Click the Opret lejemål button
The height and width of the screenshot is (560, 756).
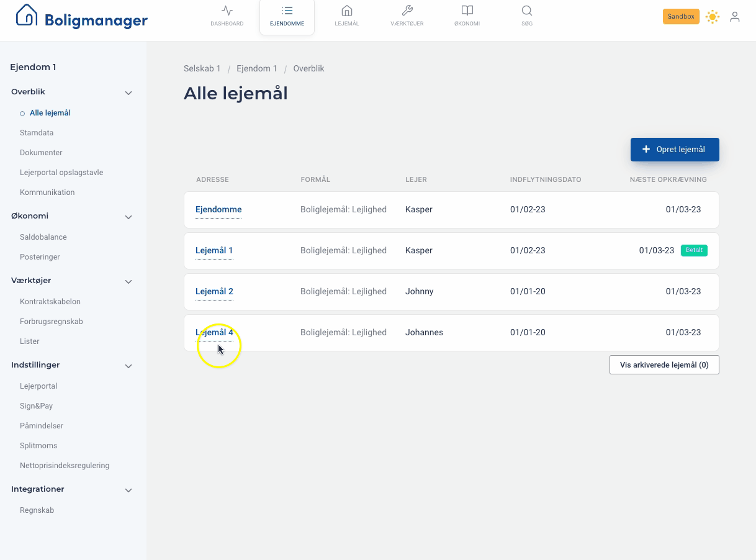pos(675,150)
